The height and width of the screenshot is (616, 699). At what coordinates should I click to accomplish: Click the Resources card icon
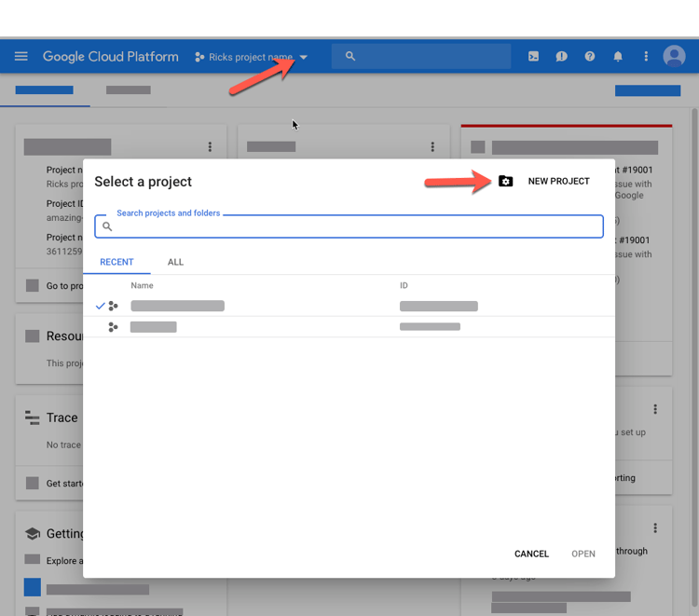(x=32, y=336)
